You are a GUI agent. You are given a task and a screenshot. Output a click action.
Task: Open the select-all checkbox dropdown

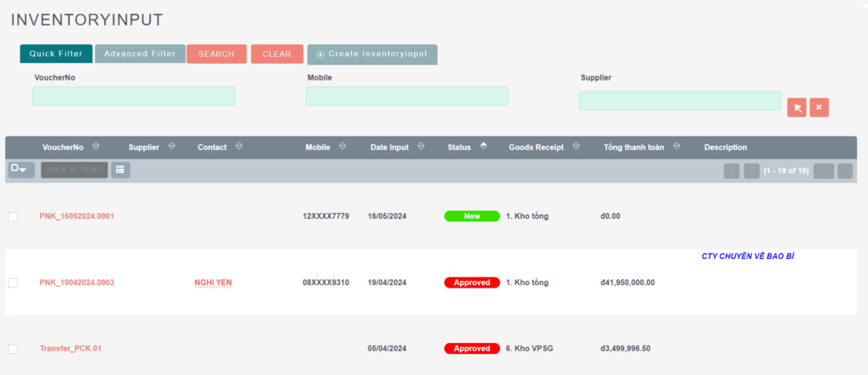[21, 170]
